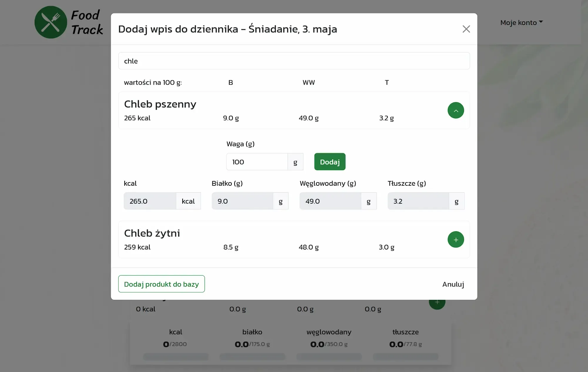588x372 pixels.
Task: Click the białko progress bar in summary
Action: click(252, 356)
